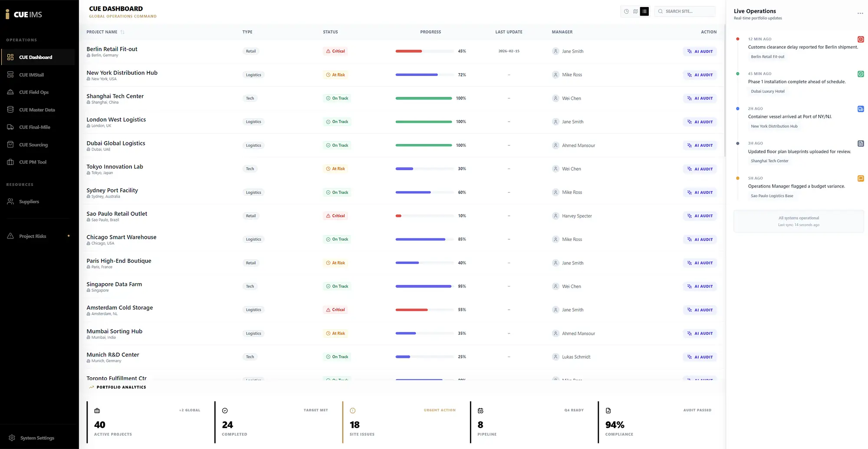Open CUE IMStall in sidebar

pyautogui.click(x=31, y=75)
